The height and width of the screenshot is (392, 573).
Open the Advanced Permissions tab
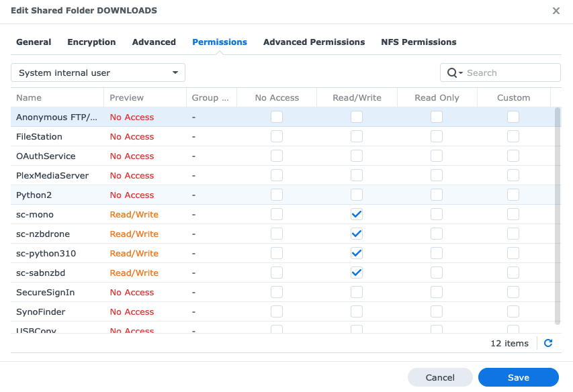[x=314, y=42]
